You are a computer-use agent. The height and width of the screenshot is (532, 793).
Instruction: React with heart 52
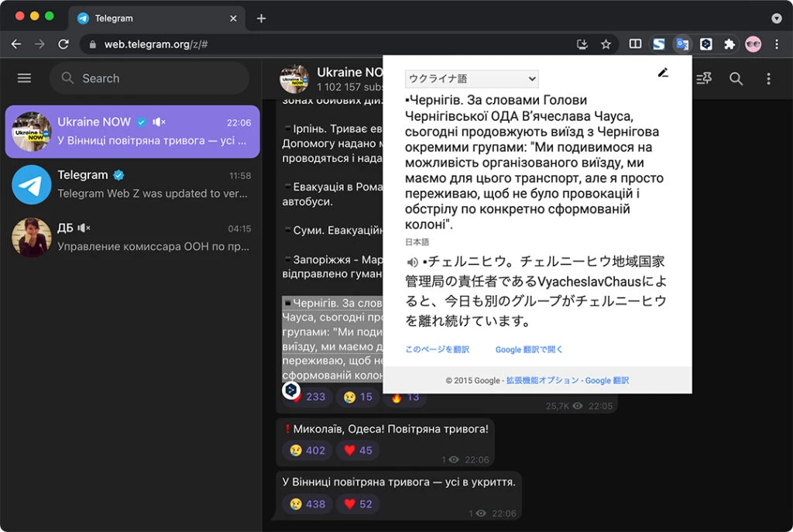tap(358, 503)
